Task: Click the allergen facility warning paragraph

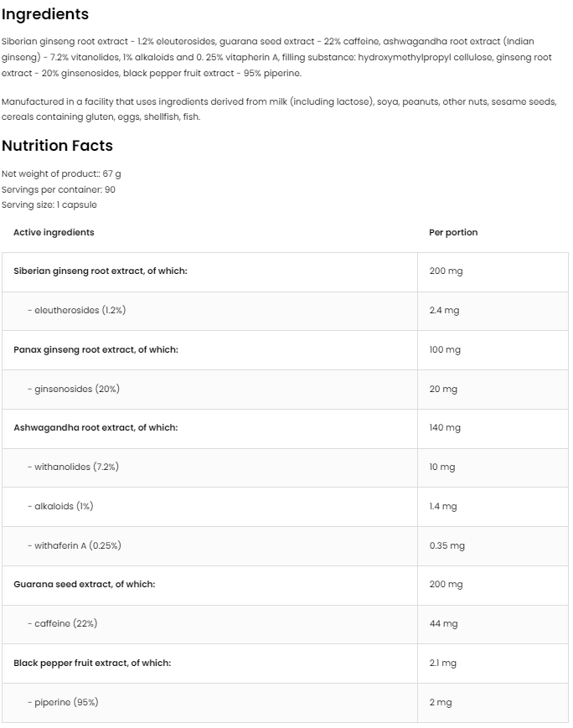Action: [x=276, y=109]
